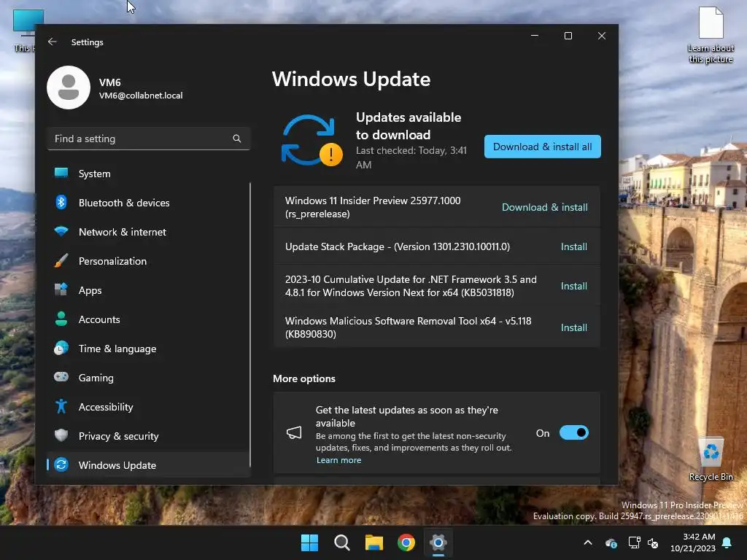Click the 'Last checked: Today, 3:41 AM' text

(411, 157)
